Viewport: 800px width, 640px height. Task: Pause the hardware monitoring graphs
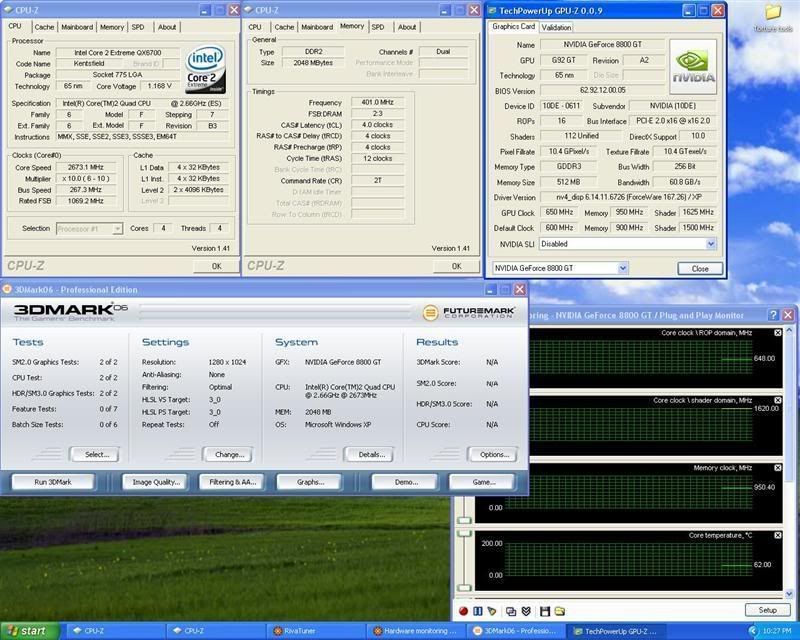point(479,610)
